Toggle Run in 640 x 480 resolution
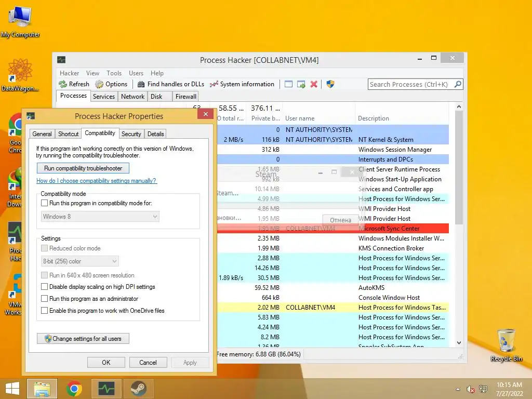The width and height of the screenshot is (532, 399). tap(44, 275)
